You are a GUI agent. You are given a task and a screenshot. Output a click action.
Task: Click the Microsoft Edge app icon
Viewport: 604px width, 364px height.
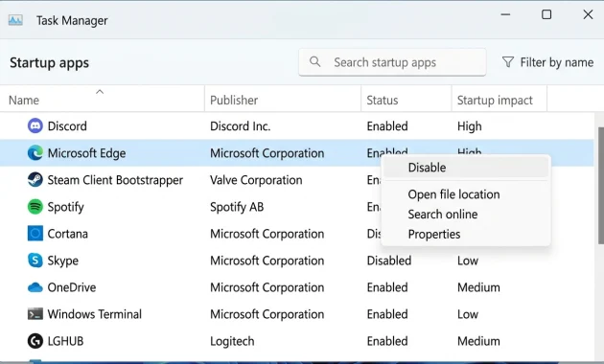pos(35,152)
